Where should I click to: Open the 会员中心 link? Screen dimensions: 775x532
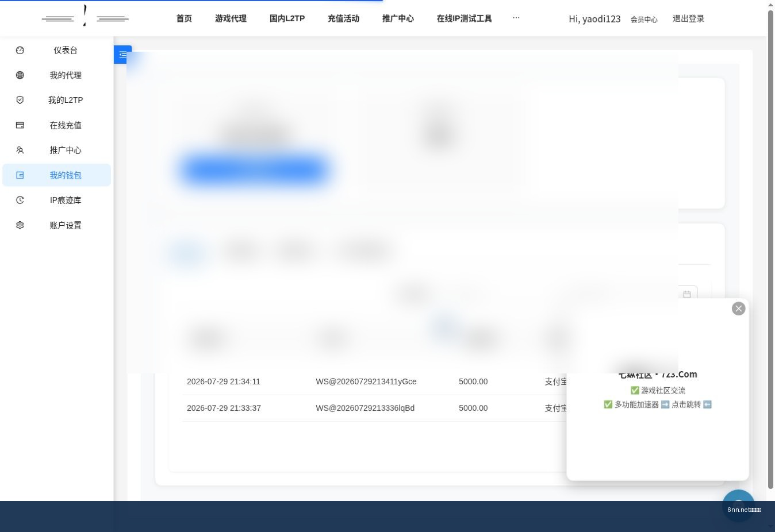point(644,20)
